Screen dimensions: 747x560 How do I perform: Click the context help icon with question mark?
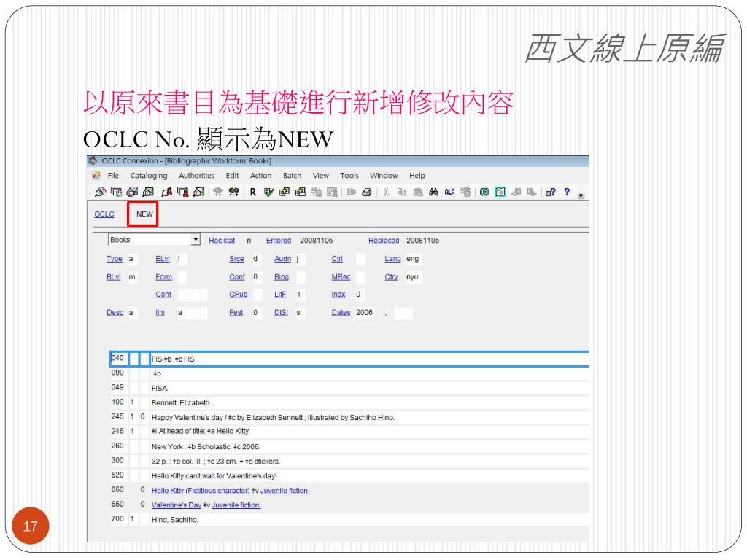coord(551,192)
